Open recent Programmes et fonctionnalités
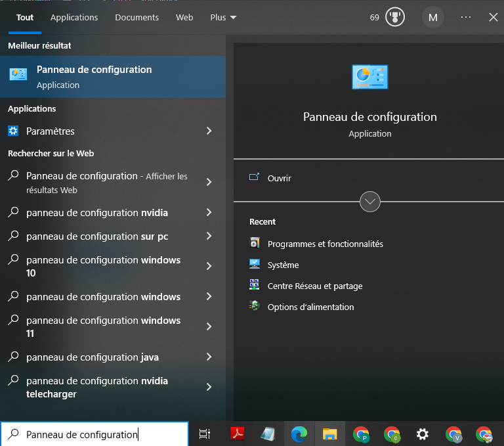Screen dimensions: 504x446 (325, 244)
